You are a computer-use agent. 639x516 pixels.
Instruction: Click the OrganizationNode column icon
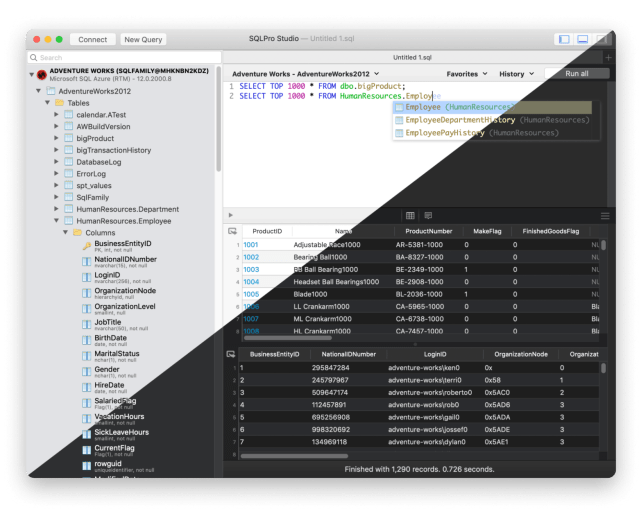click(x=86, y=293)
